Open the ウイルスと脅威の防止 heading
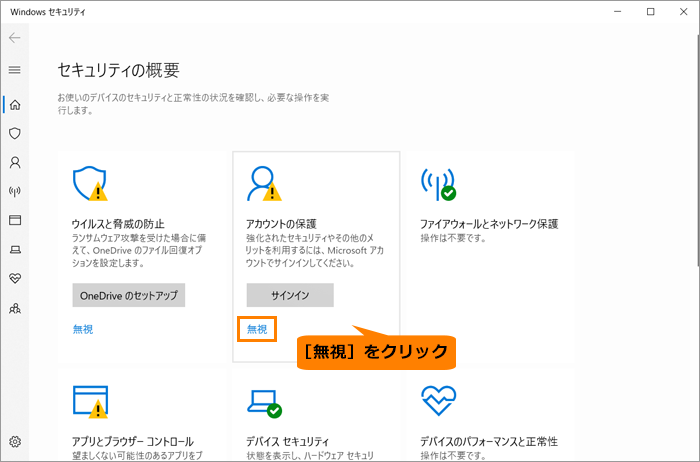The width and height of the screenshot is (700, 462). click(118, 224)
